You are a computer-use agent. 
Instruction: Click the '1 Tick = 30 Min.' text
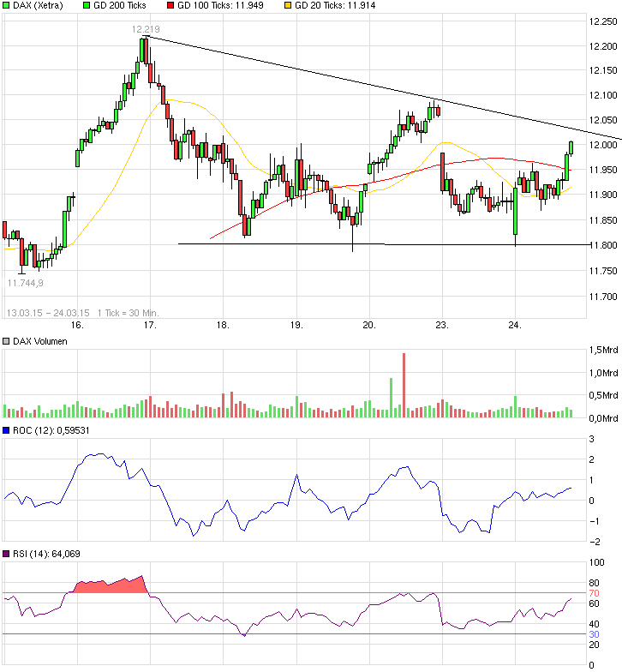tap(129, 313)
